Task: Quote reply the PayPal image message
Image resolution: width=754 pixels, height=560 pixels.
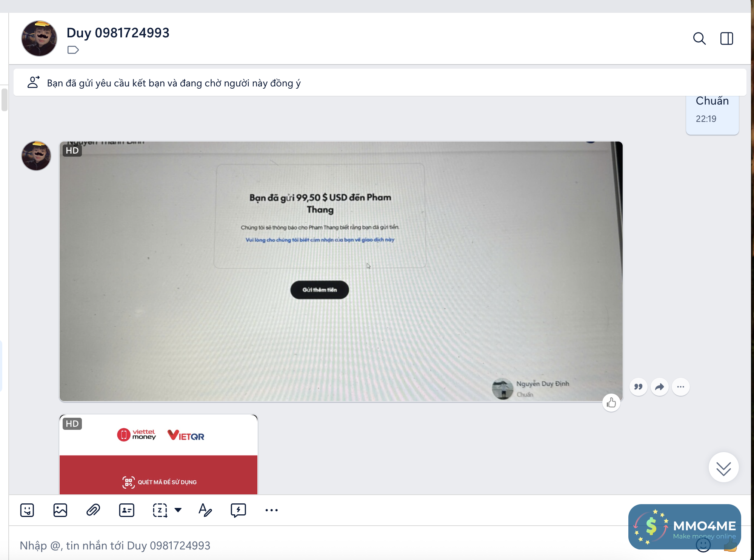Action: (x=638, y=387)
